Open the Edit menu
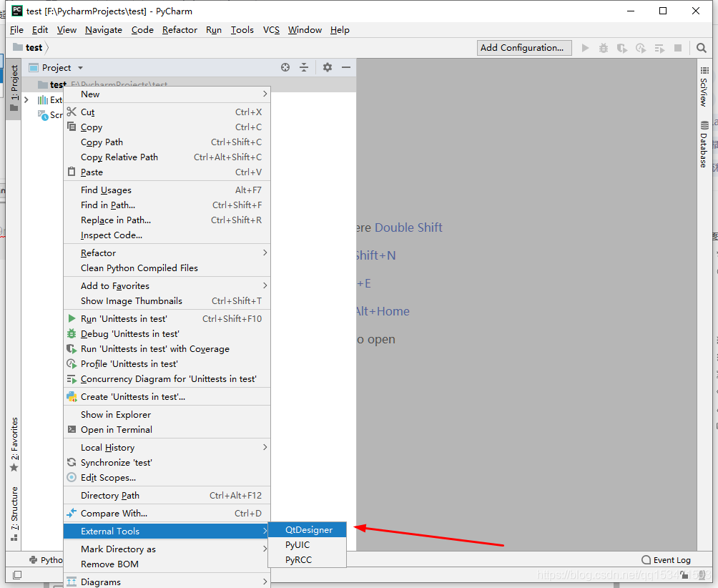Image resolution: width=718 pixels, height=588 pixels. tap(40, 30)
